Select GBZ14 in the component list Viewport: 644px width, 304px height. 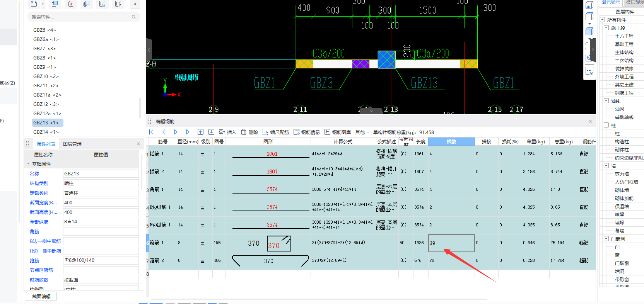pyautogui.click(x=46, y=132)
